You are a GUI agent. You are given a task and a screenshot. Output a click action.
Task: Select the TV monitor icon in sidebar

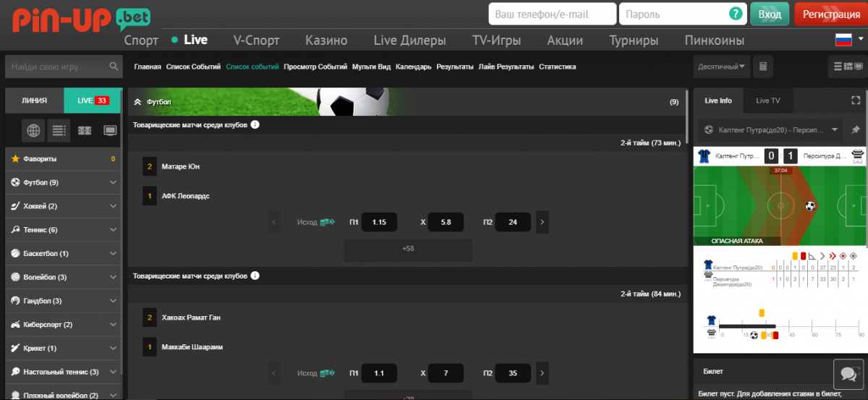[x=110, y=131]
